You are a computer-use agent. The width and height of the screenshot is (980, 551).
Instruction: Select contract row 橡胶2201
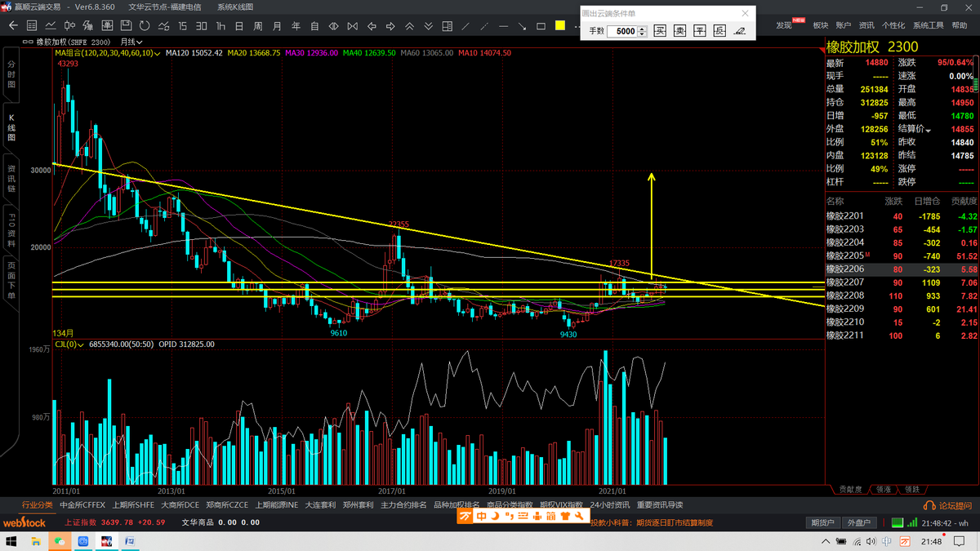pos(902,216)
